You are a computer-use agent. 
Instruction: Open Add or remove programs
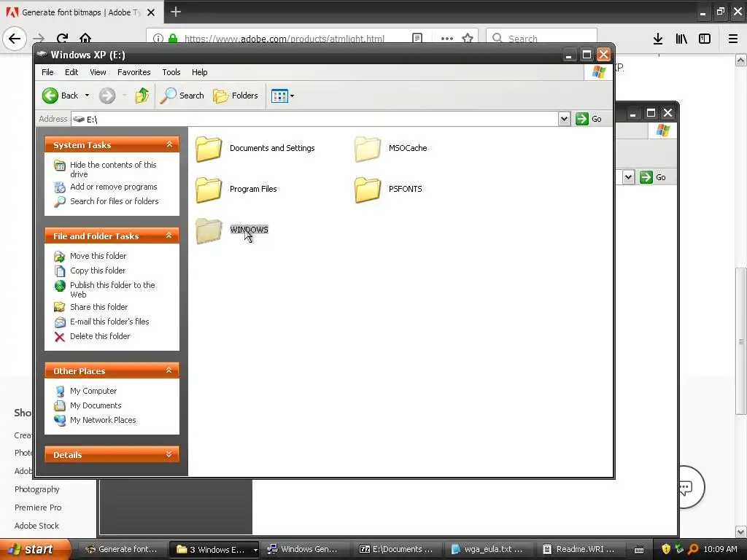[113, 187]
